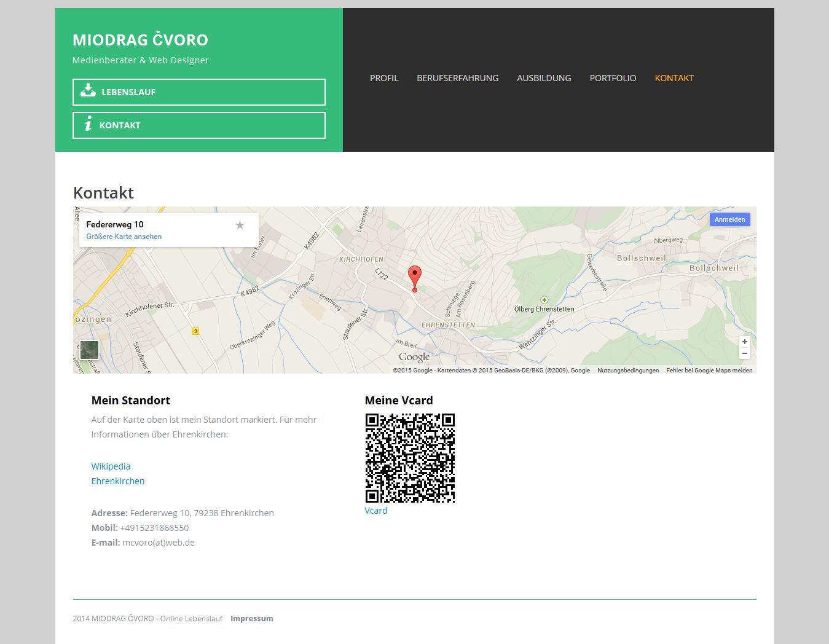Star the Federerweg 10 location
Screen dimensions: 829x644
pyautogui.click(x=240, y=225)
